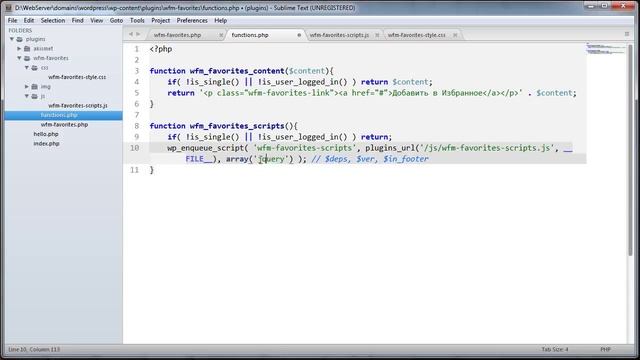Screen dimensions: 640x360
Task: Open the Tools menu
Action: point(137,20)
